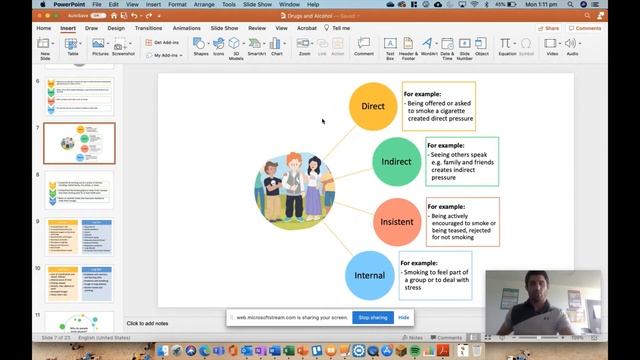Expand SmartArt dropdown arrow

coord(264,43)
